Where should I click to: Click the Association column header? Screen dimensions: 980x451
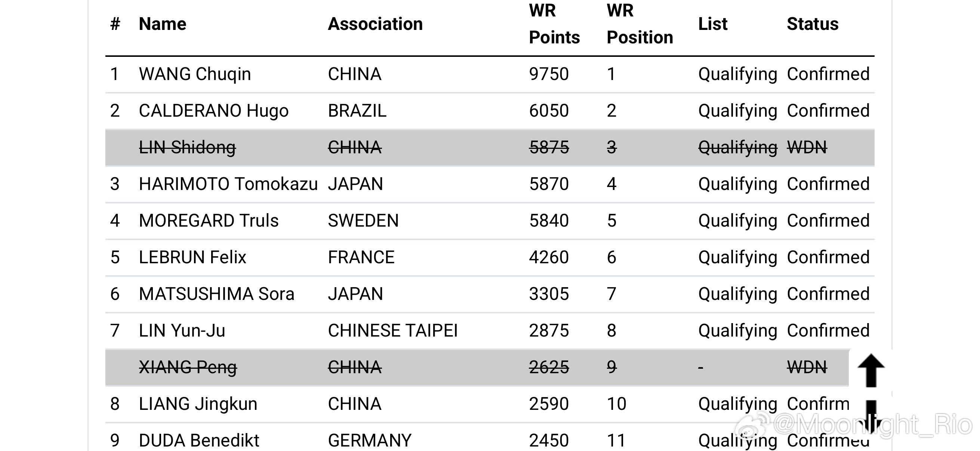coord(375,24)
